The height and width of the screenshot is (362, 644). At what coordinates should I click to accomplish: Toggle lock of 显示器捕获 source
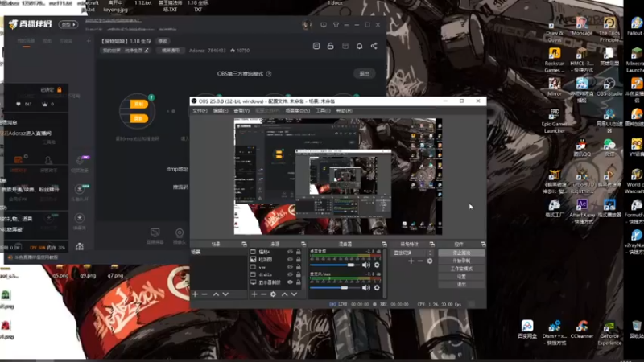click(x=299, y=282)
